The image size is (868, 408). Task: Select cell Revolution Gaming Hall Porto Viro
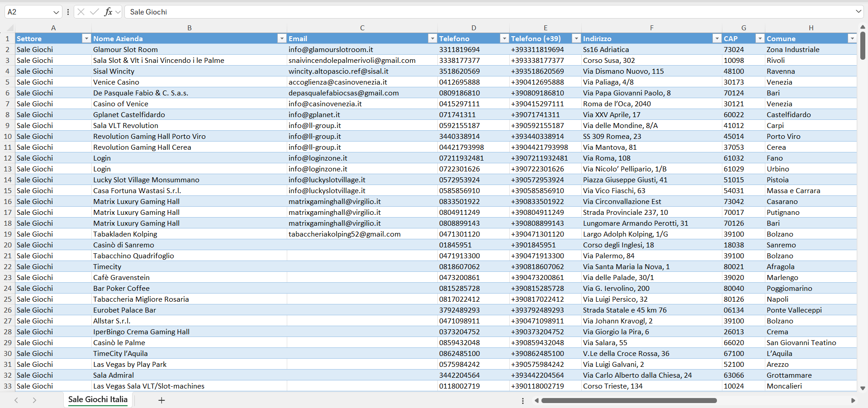point(189,136)
